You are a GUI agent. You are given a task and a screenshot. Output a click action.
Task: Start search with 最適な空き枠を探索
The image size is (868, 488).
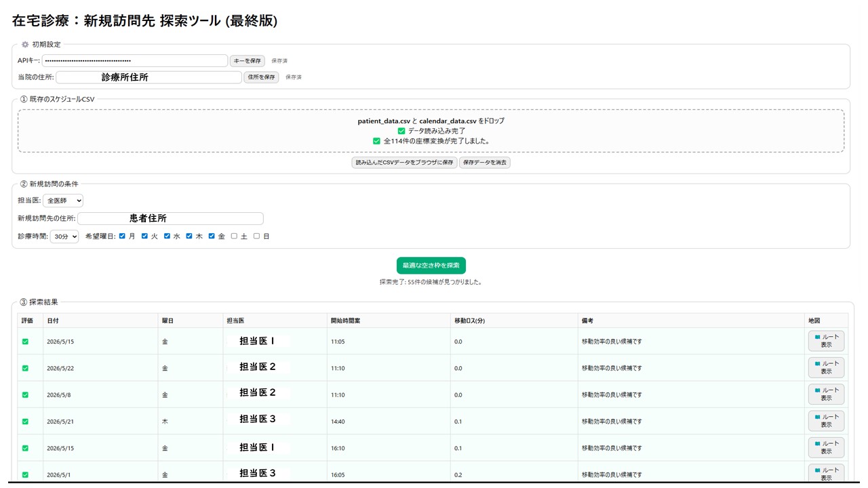[x=431, y=266]
